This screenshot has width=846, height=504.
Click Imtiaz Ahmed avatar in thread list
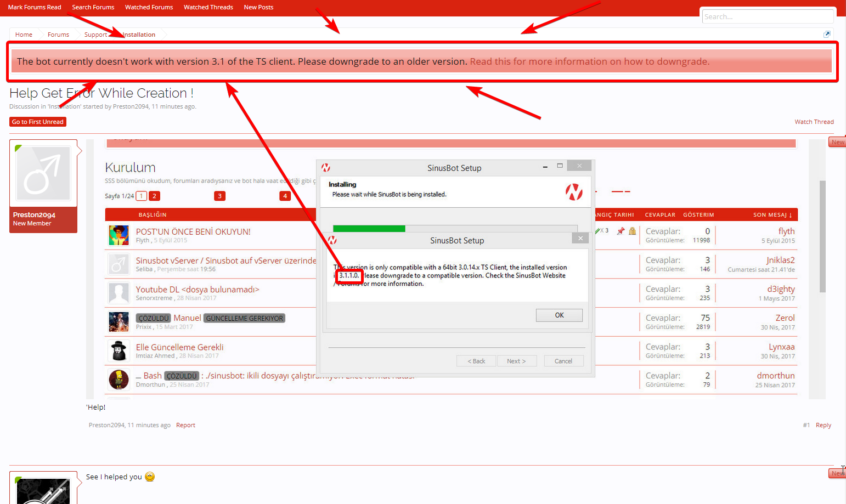(x=119, y=350)
